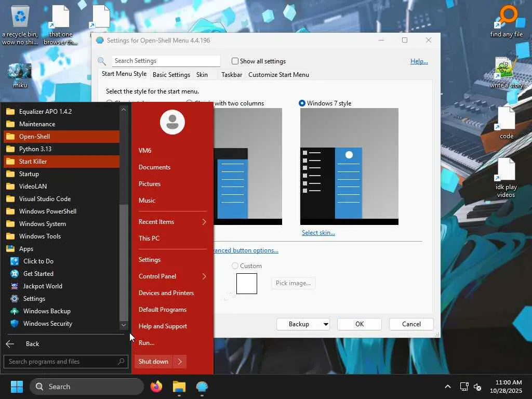The width and height of the screenshot is (532, 399).
Task: Focus the Search Settings field
Action: pyautogui.click(x=166, y=61)
